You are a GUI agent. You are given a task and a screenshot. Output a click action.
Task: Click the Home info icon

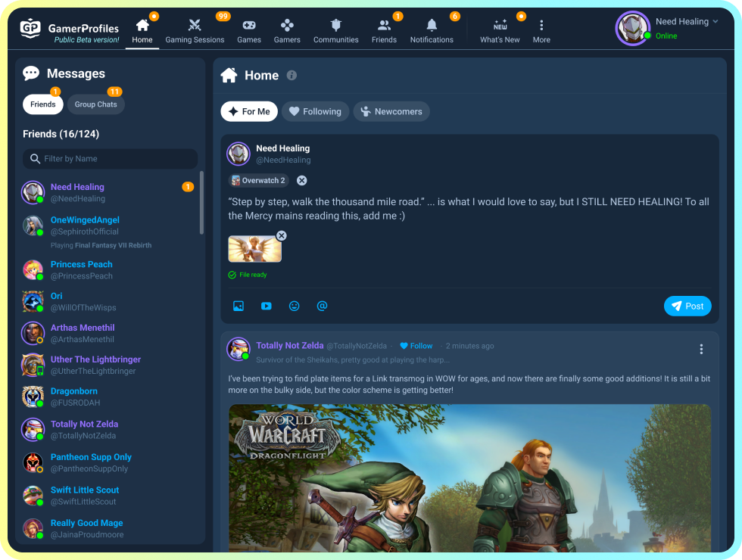(291, 75)
